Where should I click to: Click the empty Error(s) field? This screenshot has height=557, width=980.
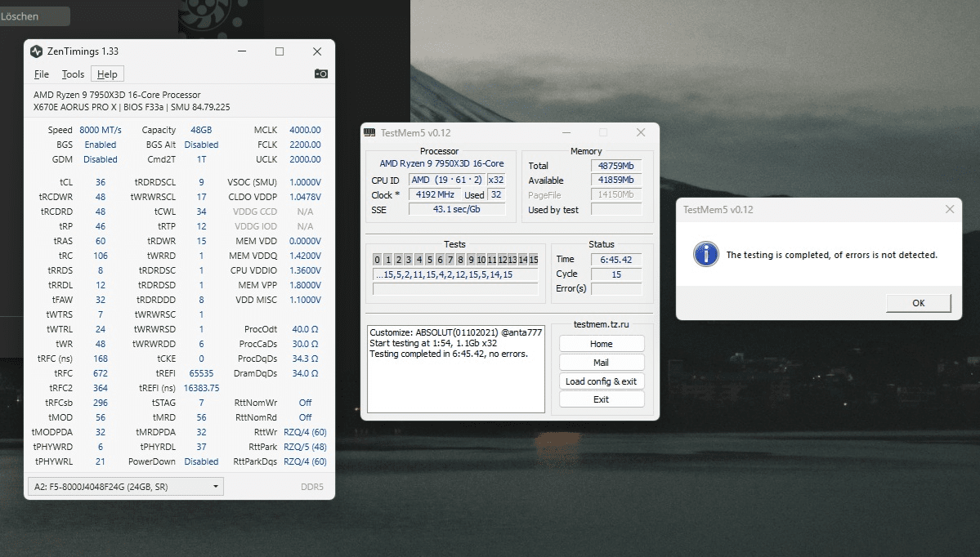click(616, 288)
